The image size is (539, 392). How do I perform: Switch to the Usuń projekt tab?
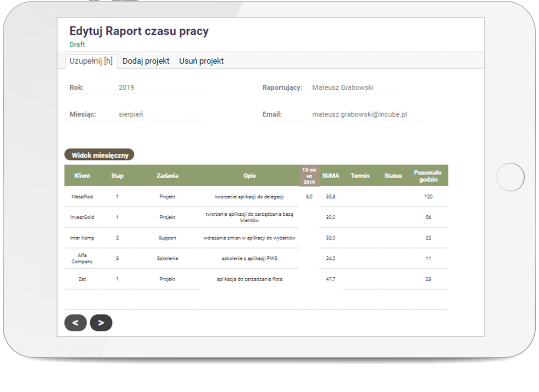pyautogui.click(x=201, y=61)
